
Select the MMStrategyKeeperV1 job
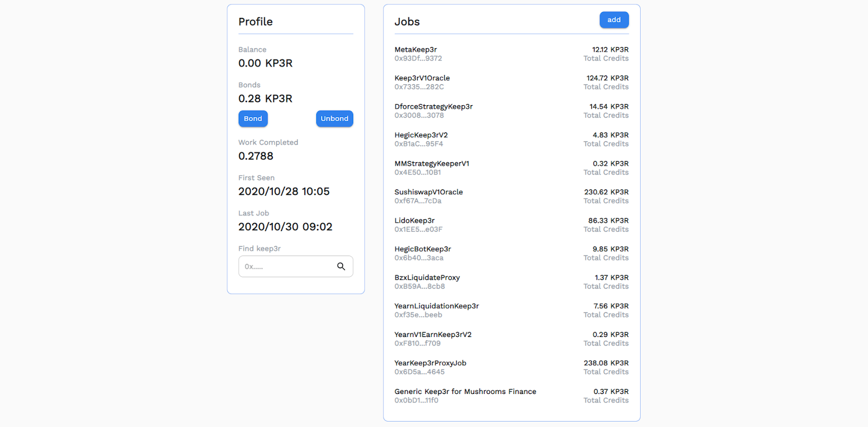432,163
